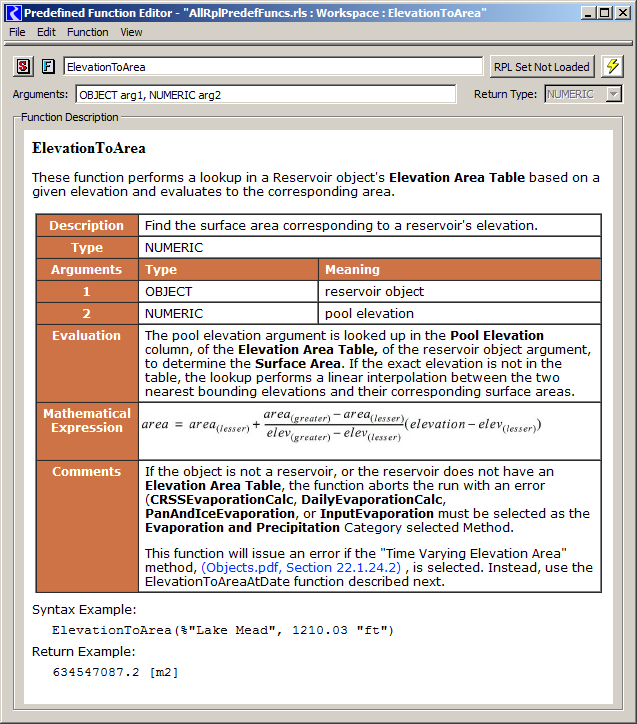Click the Meaning column header

click(x=459, y=270)
